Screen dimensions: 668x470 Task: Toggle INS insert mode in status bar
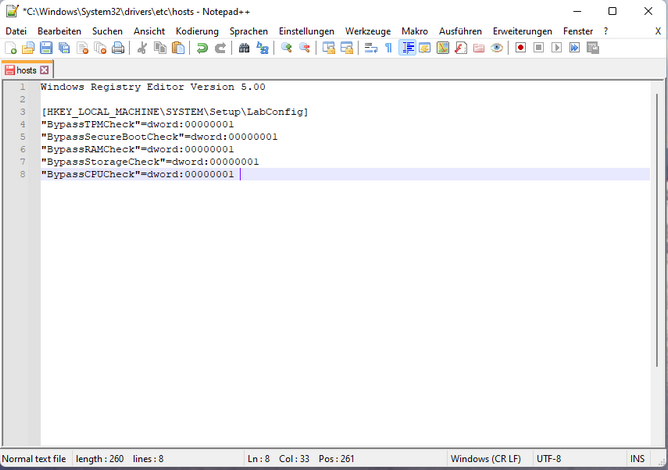click(637, 458)
